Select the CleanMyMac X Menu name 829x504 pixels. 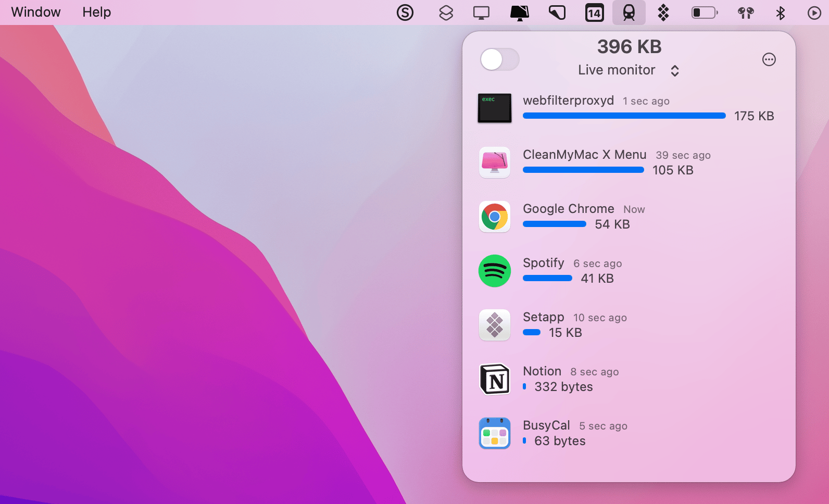585,155
